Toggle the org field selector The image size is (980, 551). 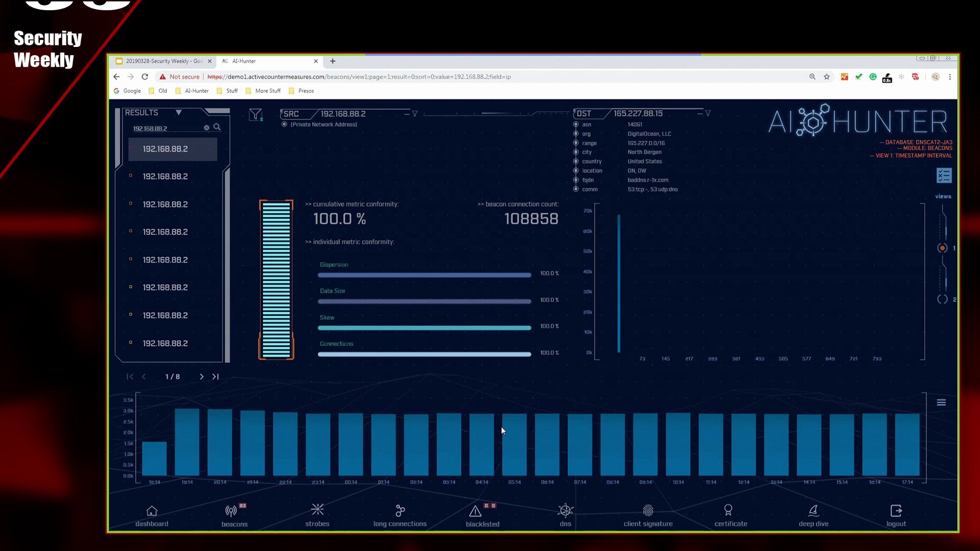pyautogui.click(x=576, y=134)
